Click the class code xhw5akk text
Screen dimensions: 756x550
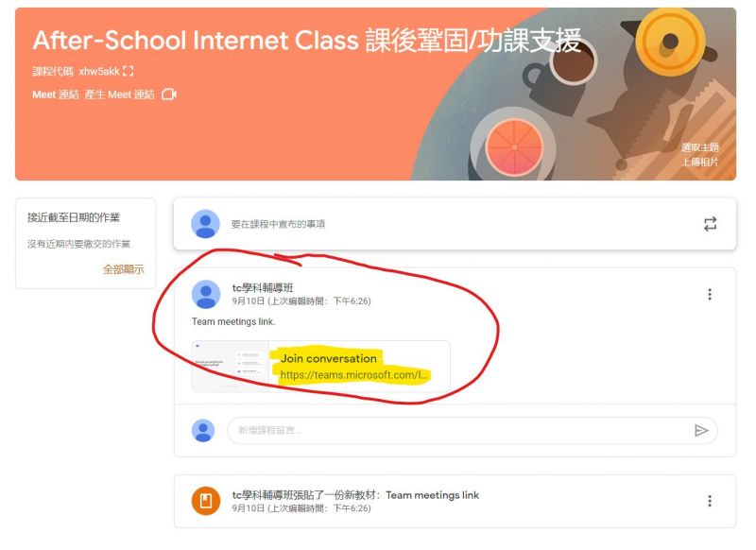point(99,71)
